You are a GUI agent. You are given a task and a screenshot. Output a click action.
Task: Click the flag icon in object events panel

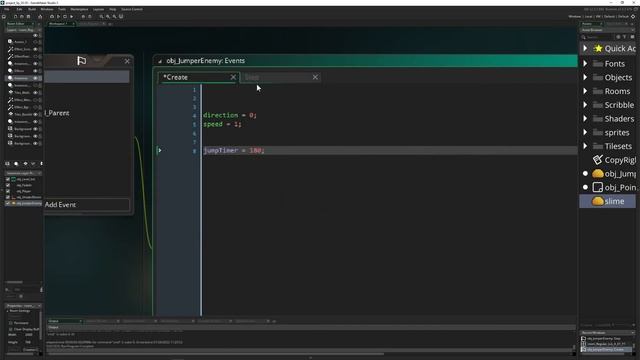point(82,61)
